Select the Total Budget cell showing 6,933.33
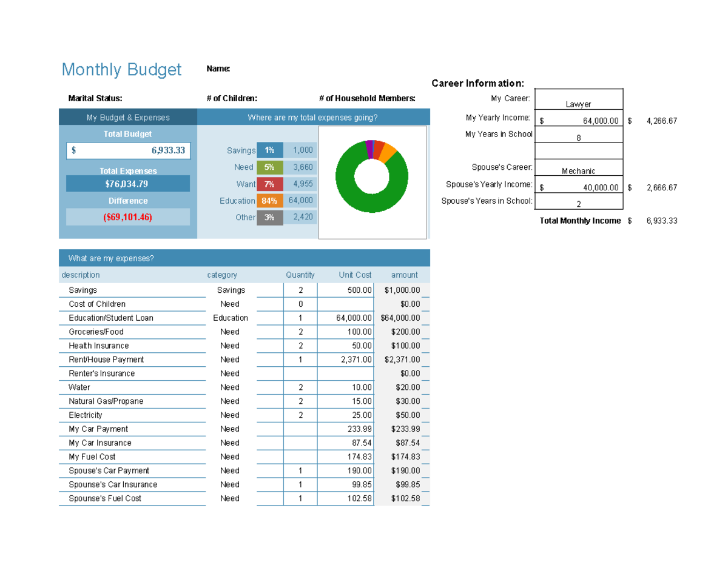Image resolution: width=728 pixels, height=562 pixels. point(128,150)
